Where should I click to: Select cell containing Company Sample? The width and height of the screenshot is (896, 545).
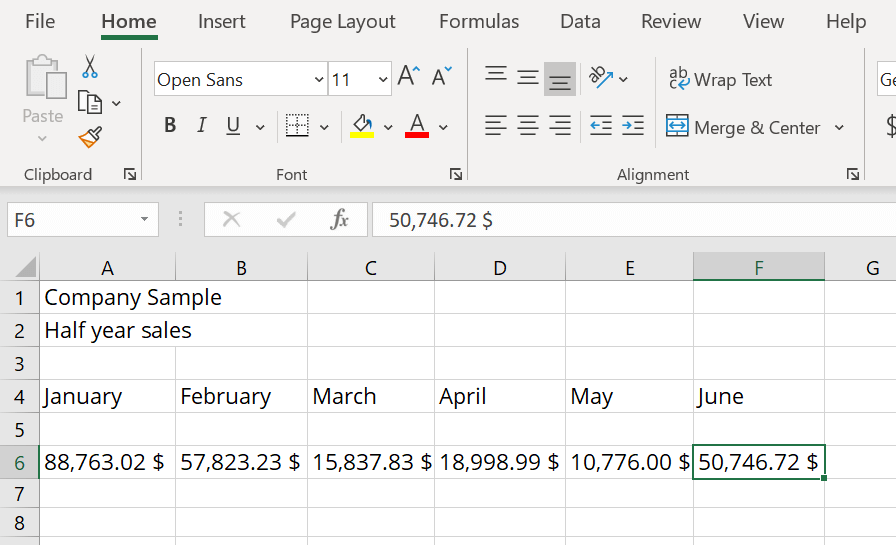[x=107, y=297]
